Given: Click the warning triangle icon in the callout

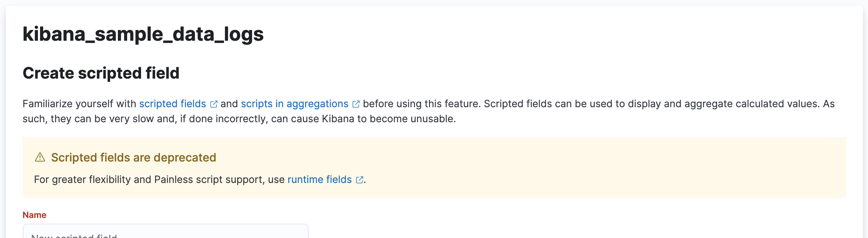Looking at the screenshot, I should (40, 157).
